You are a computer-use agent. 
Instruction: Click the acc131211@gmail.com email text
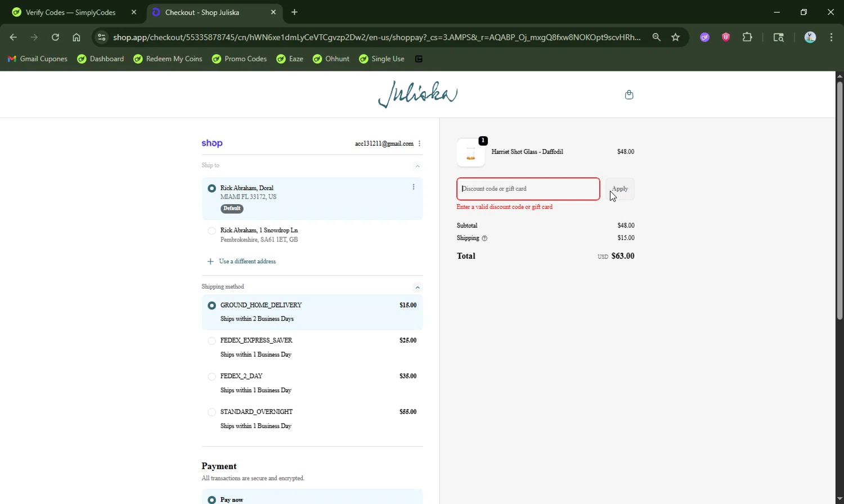coord(384,144)
